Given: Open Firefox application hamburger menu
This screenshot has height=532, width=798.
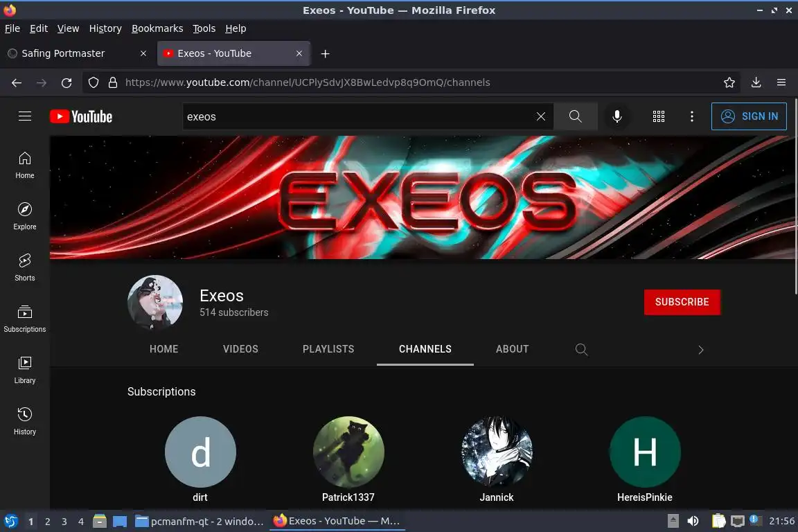Looking at the screenshot, I should (x=781, y=82).
